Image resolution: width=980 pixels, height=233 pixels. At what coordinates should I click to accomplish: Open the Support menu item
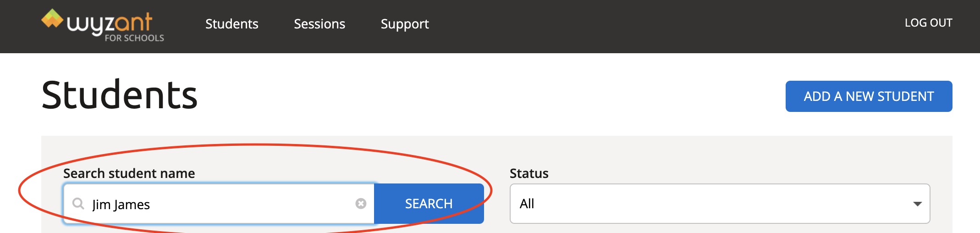tap(405, 24)
